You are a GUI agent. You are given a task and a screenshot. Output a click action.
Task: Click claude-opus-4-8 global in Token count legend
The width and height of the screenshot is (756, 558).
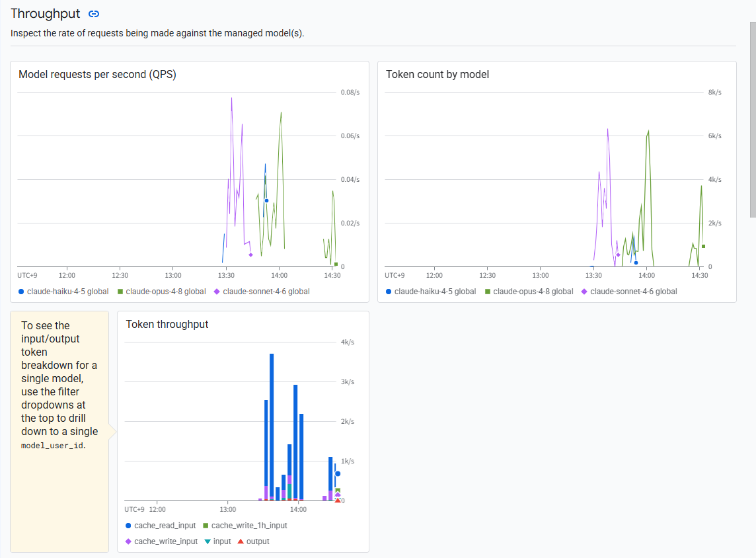coord(529,292)
